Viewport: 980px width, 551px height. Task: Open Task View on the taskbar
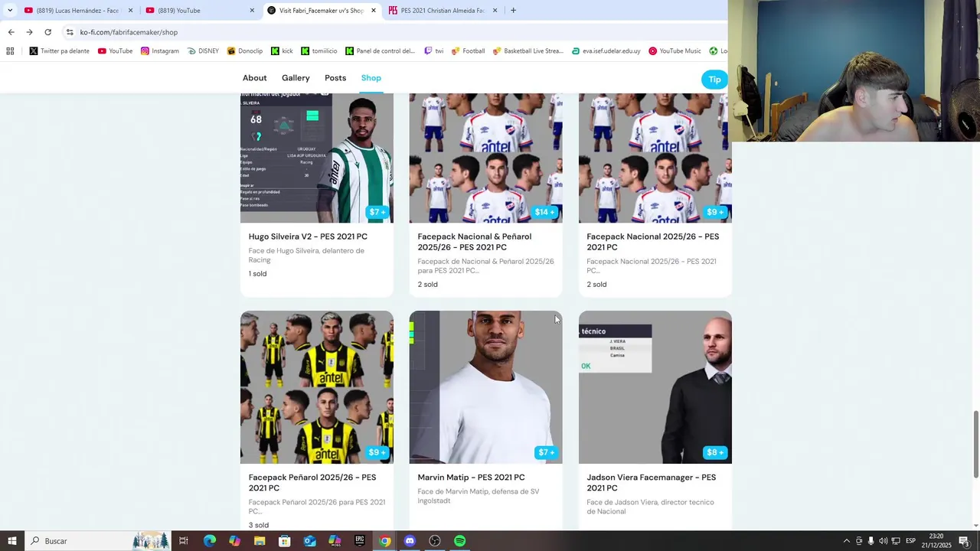click(184, 541)
